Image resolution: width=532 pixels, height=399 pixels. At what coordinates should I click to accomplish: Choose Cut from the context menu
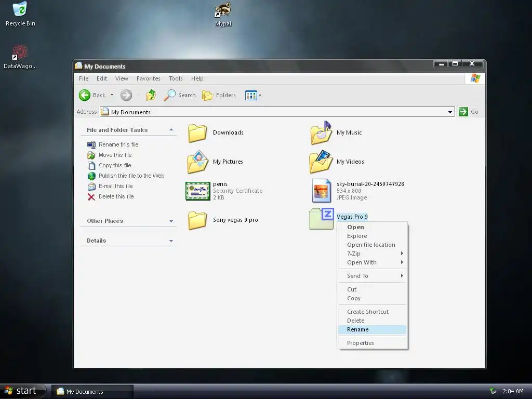[372, 289]
